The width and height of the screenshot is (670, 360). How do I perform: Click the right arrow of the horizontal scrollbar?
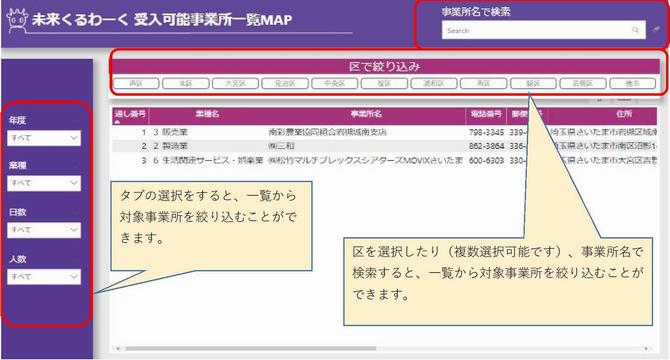[646, 348]
